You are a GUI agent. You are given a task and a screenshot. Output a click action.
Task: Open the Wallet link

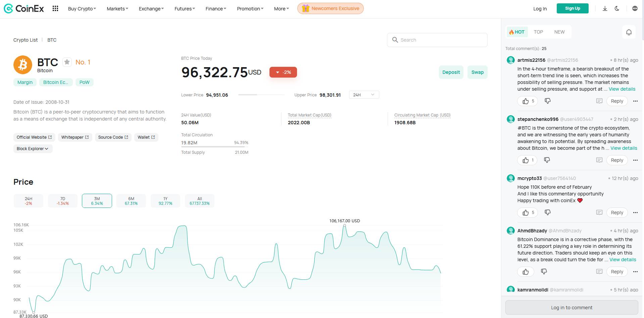(146, 137)
